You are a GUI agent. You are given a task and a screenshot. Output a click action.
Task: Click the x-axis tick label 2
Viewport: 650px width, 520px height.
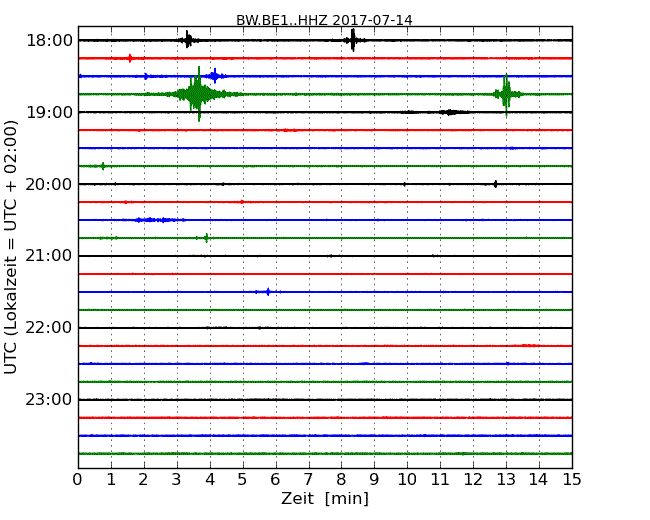(143, 480)
